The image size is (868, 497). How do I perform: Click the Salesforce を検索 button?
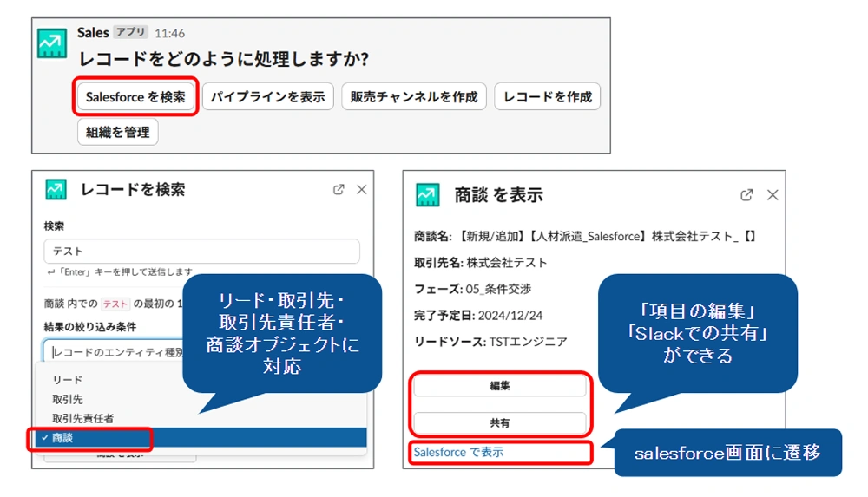pos(135,97)
